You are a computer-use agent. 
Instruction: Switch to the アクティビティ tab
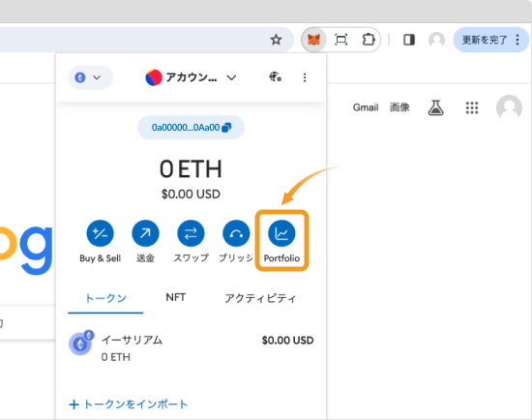pos(260,298)
